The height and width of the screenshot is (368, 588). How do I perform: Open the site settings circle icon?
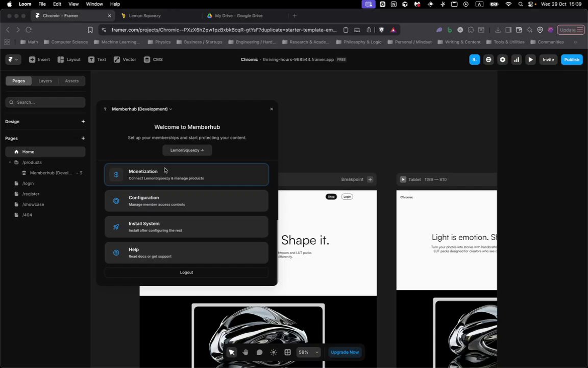(x=502, y=60)
